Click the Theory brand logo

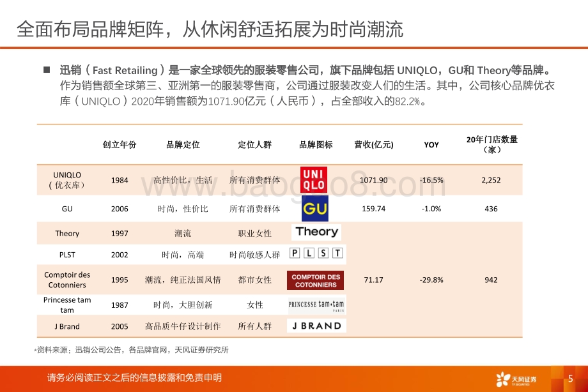(x=316, y=232)
